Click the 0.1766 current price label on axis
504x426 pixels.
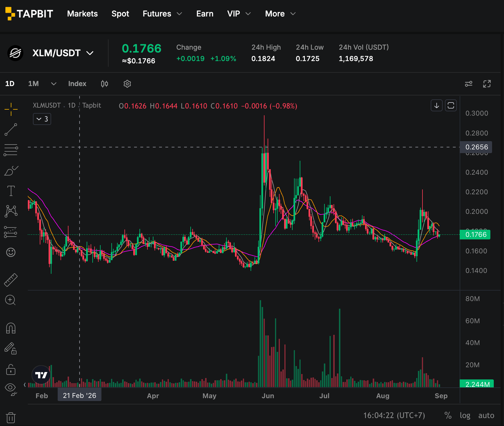coord(475,235)
